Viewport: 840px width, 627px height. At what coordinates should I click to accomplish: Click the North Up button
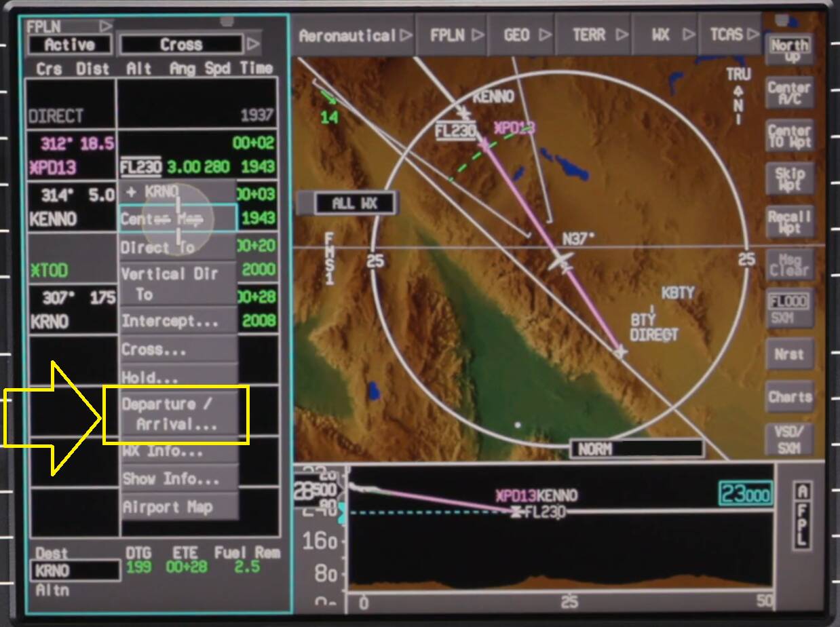[789, 51]
